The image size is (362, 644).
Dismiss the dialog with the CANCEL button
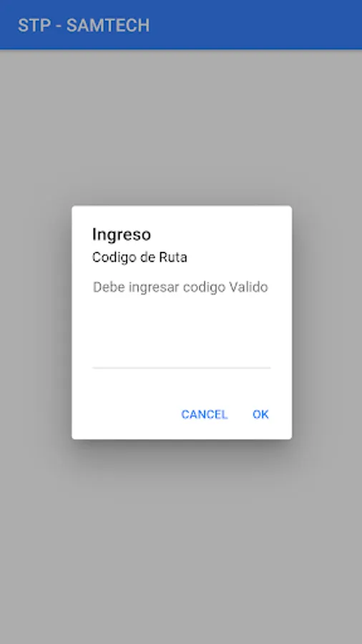(x=205, y=414)
